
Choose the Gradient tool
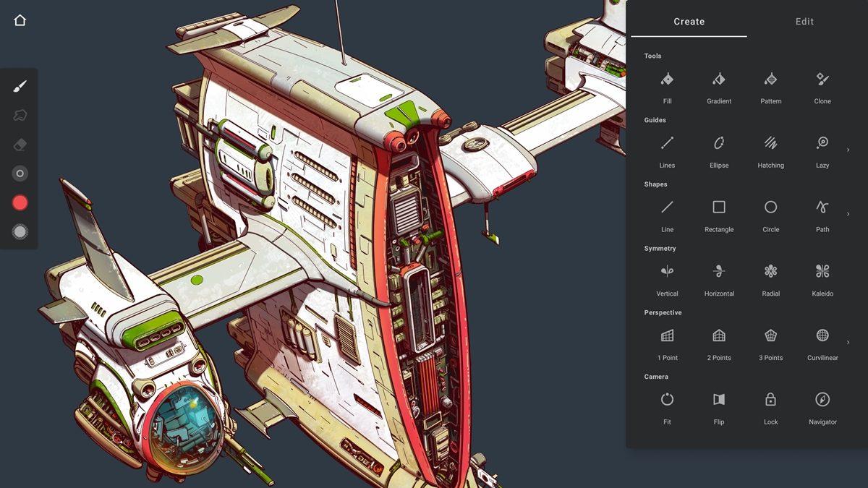(x=719, y=80)
